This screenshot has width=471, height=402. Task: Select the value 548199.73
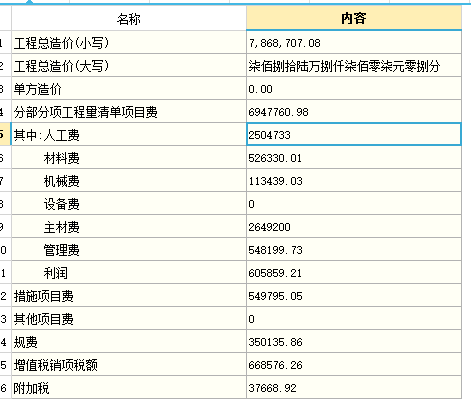(x=354, y=249)
